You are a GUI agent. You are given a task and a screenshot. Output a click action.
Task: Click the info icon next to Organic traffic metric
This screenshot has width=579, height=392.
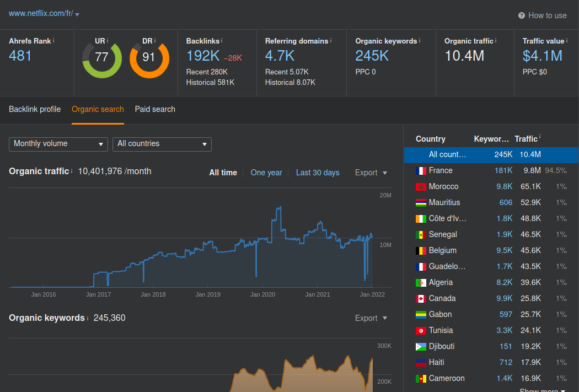click(496, 40)
